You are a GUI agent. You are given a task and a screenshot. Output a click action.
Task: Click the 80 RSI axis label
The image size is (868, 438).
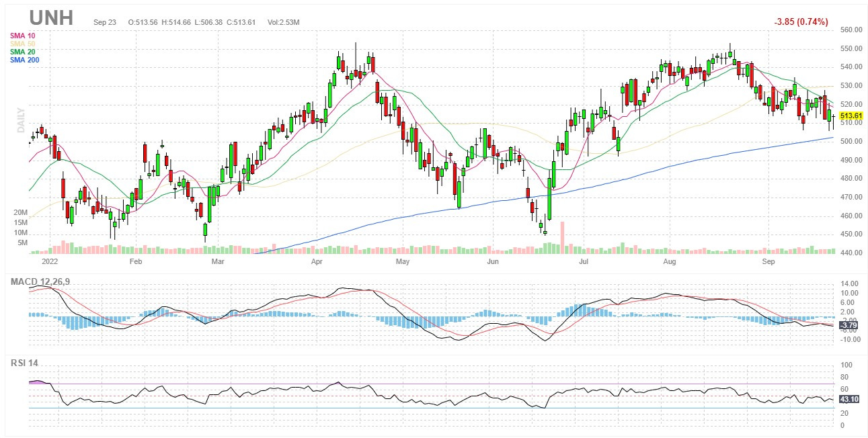(x=844, y=377)
